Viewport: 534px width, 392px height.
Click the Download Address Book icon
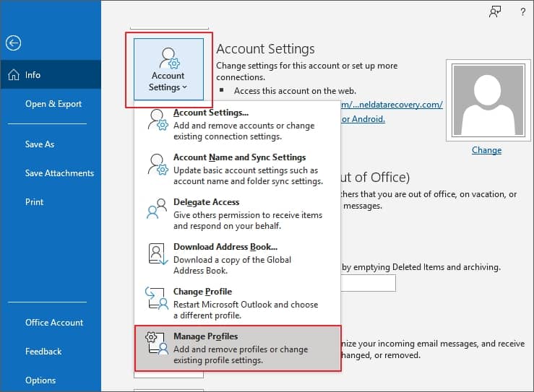click(x=158, y=254)
